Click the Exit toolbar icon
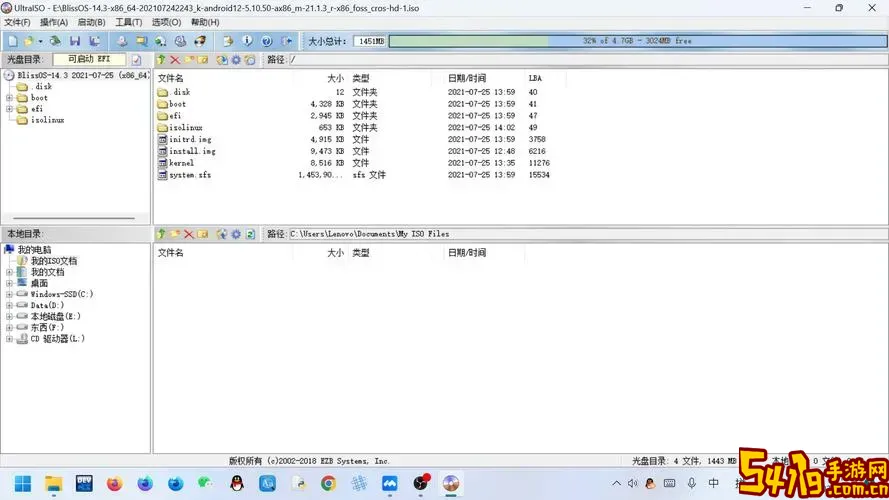889x500 pixels. pyautogui.click(x=286, y=41)
